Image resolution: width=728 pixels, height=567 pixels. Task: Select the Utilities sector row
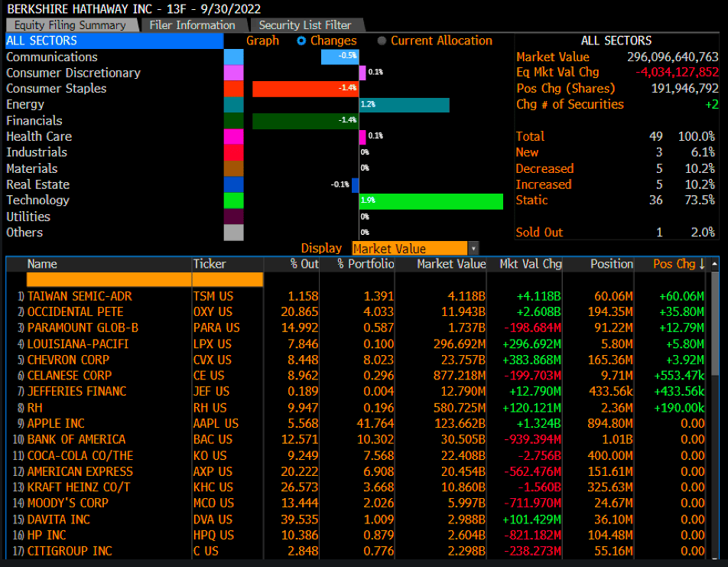pyautogui.click(x=114, y=217)
